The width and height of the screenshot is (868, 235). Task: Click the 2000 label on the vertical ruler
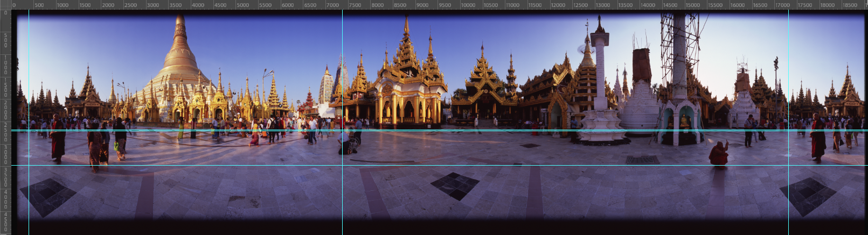click(5, 109)
